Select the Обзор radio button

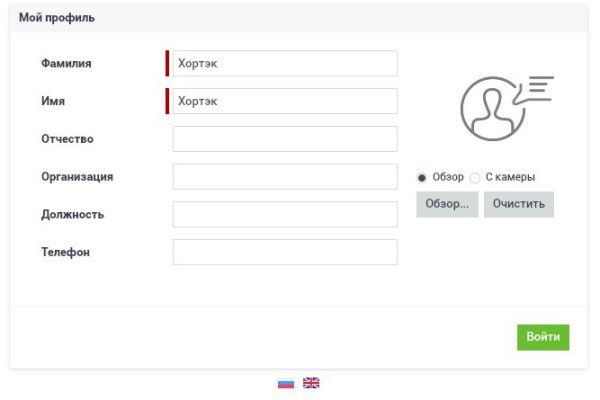[x=422, y=177]
